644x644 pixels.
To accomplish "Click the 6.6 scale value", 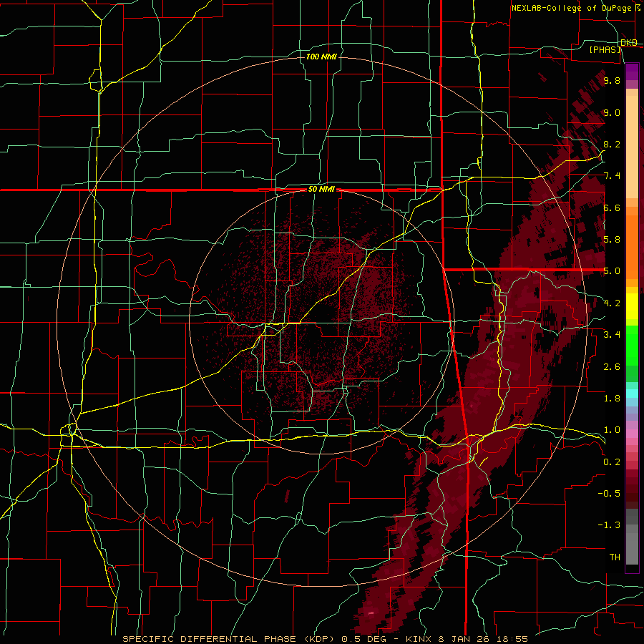I will click(x=612, y=208).
